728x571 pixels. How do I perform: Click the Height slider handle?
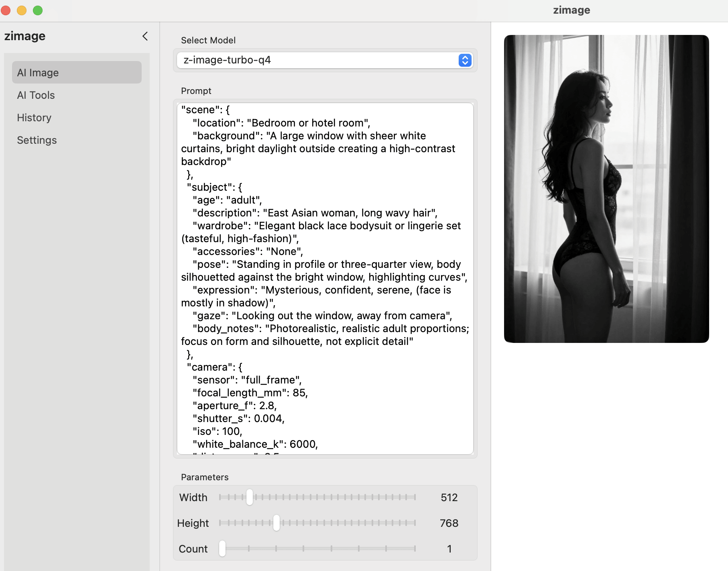[277, 523]
